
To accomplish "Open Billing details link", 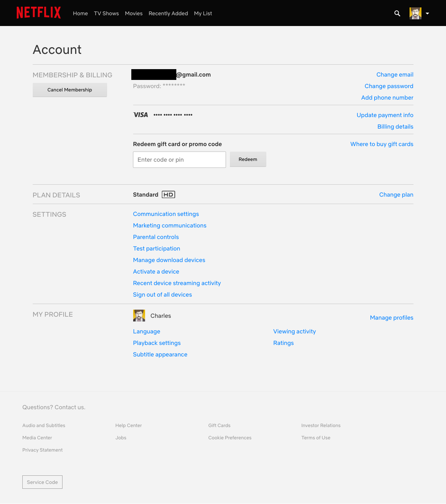I will (x=395, y=127).
